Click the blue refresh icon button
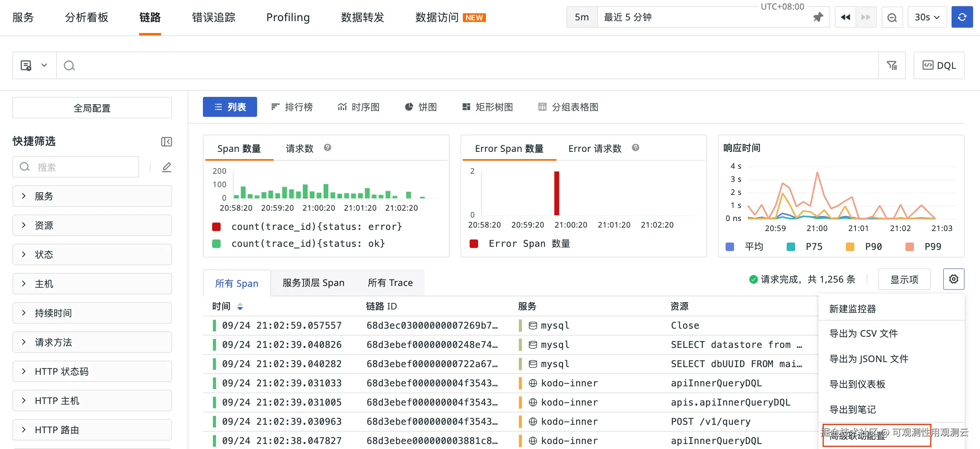The width and height of the screenshot is (980, 449). [x=962, y=17]
